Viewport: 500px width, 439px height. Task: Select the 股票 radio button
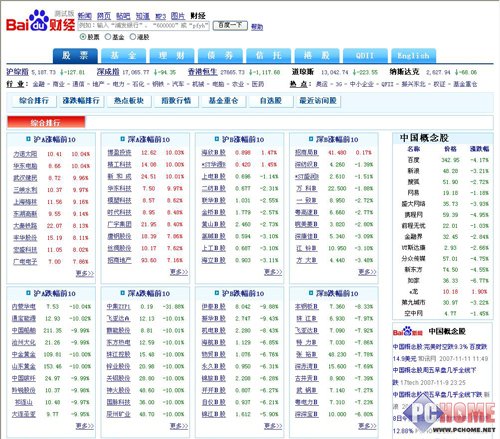tap(83, 37)
